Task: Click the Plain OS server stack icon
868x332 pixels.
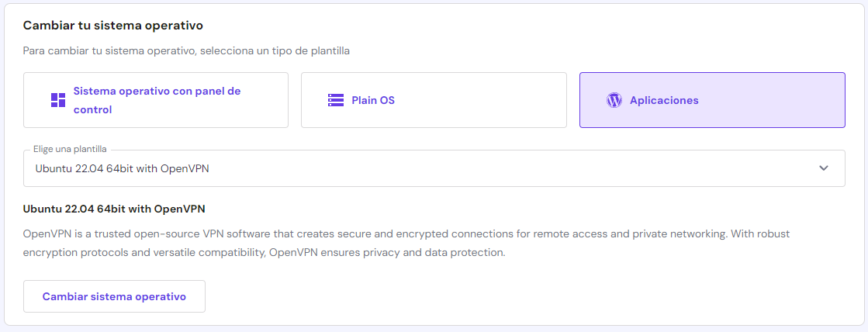Action: click(x=335, y=100)
